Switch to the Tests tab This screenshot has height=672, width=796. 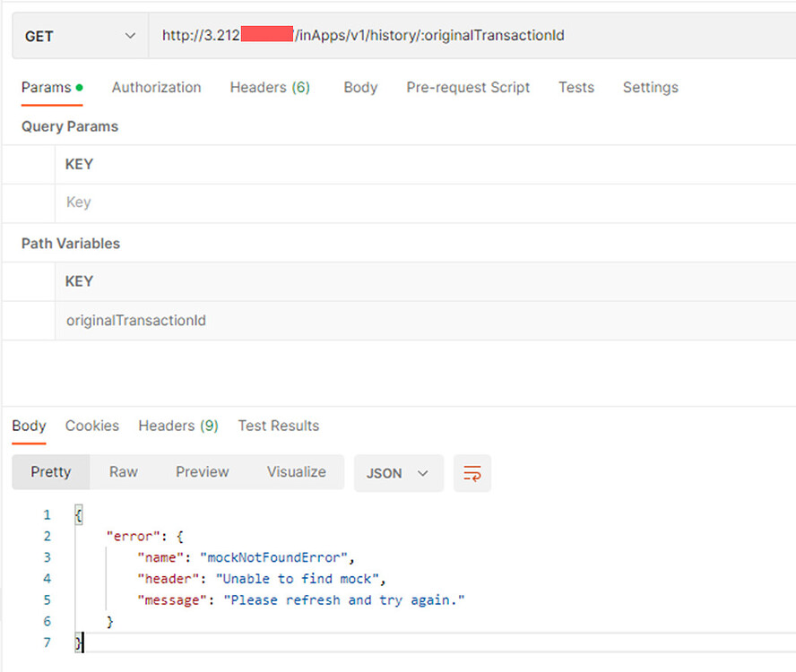(x=576, y=87)
